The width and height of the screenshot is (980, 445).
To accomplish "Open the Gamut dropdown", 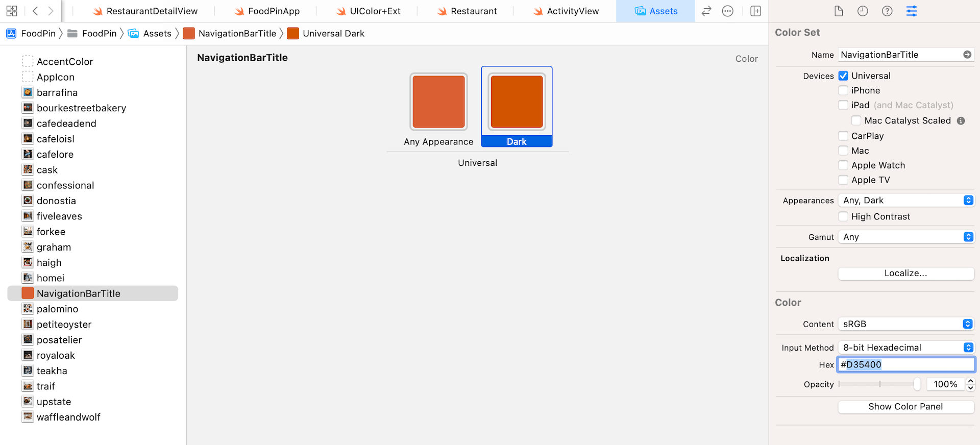I will [906, 237].
